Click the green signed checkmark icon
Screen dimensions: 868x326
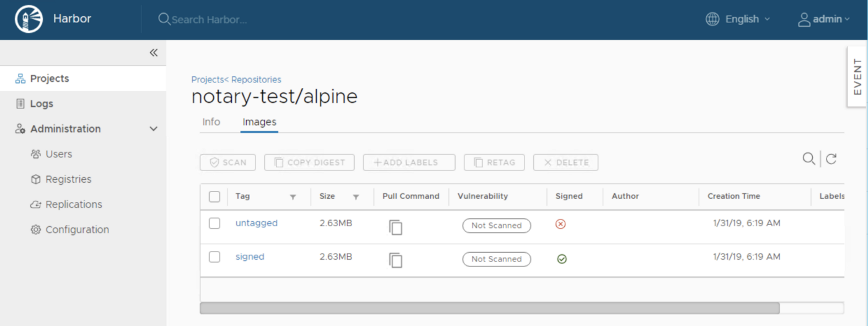click(562, 259)
